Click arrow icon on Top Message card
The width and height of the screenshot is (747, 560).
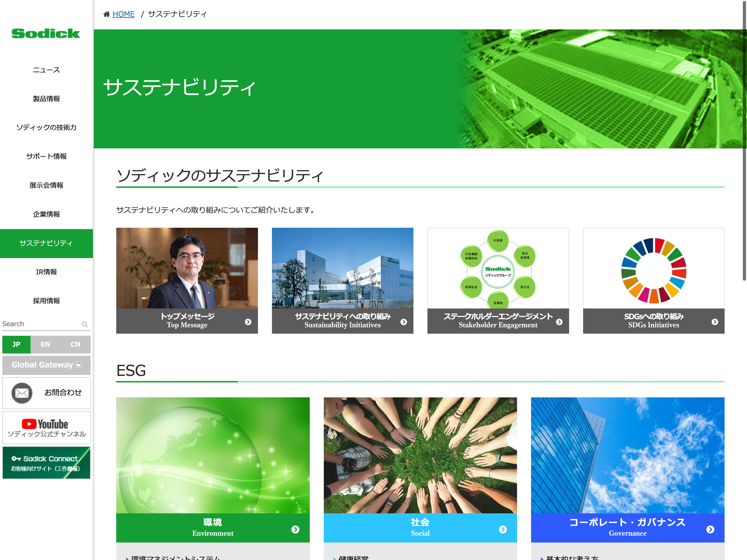248,322
